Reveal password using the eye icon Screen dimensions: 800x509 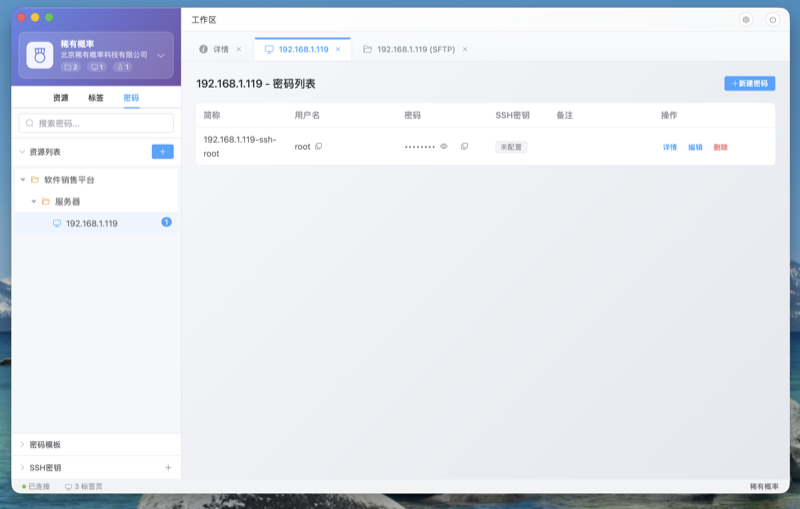click(444, 147)
